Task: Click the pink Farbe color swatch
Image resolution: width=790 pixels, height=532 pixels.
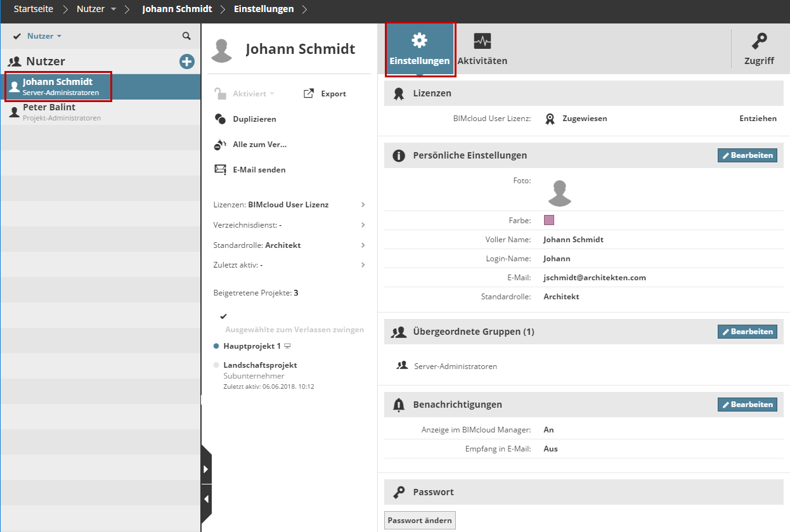Action: (x=549, y=220)
